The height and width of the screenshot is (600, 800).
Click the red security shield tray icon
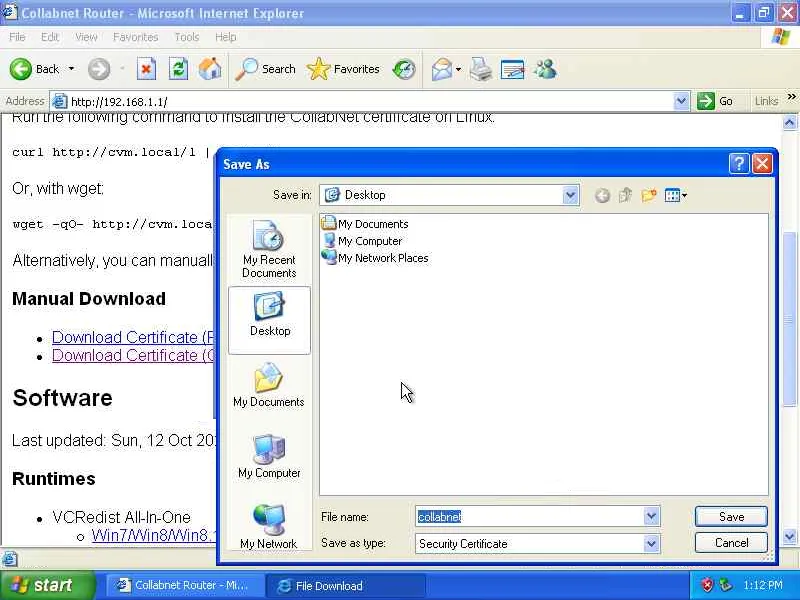(707, 585)
